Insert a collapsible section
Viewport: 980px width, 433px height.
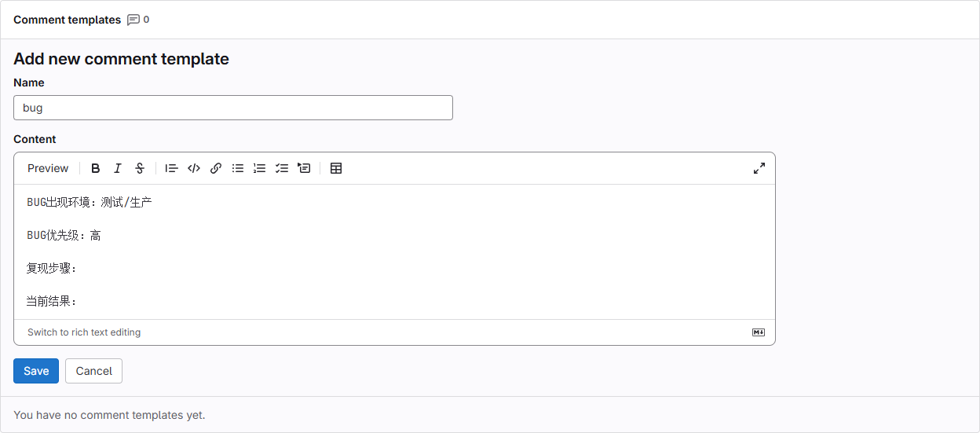point(304,168)
